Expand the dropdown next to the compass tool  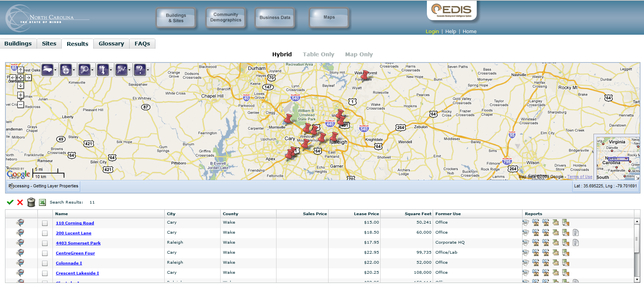coord(74,70)
